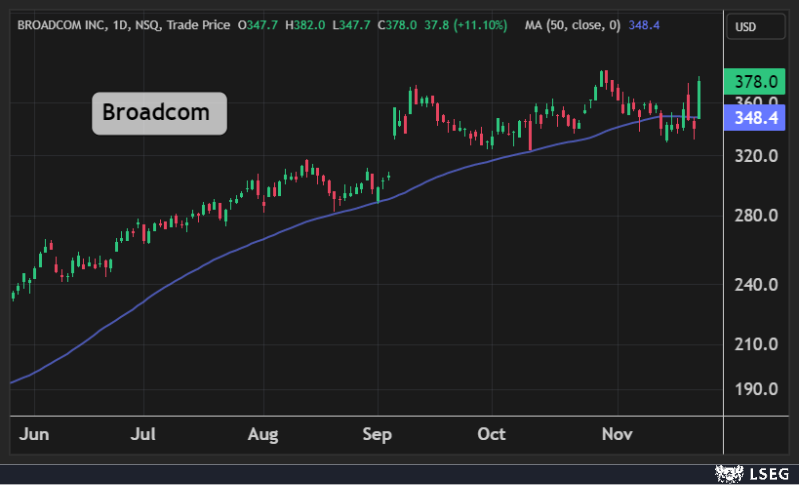Click the 280.0 price axis level
Screen dimensions: 799x485
(x=756, y=216)
